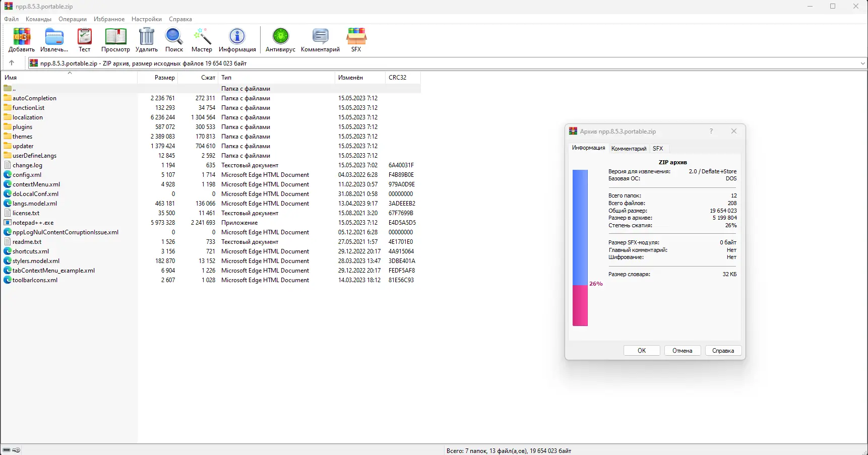The image size is (868, 455).
Task: Select the file contextMenu.xml
Action: [x=36, y=184]
